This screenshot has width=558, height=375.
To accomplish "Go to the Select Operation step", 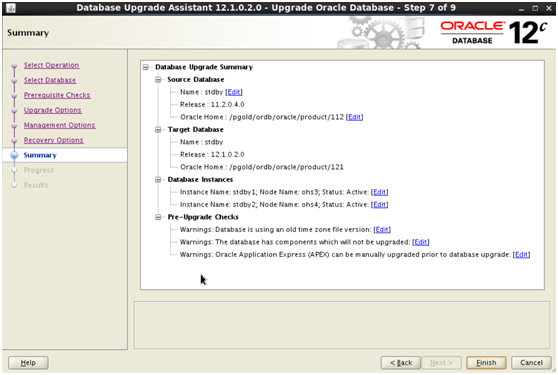I will [x=52, y=65].
